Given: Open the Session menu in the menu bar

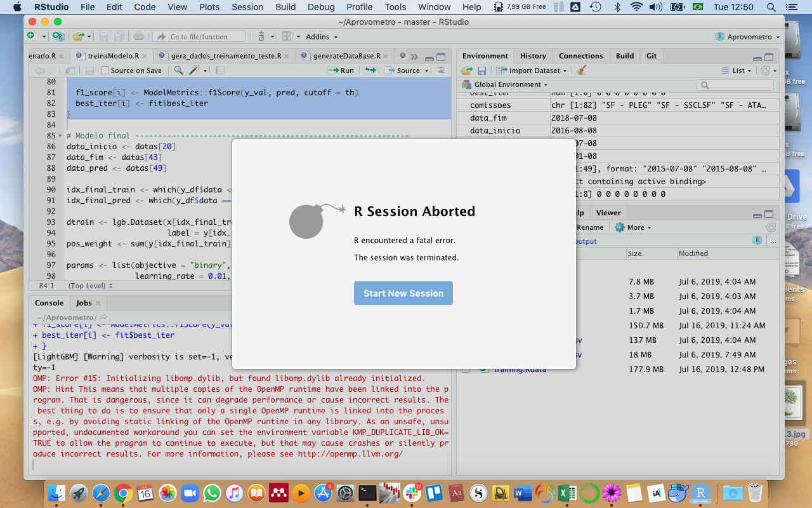Looking at the screenshot, I should (247, 7).
